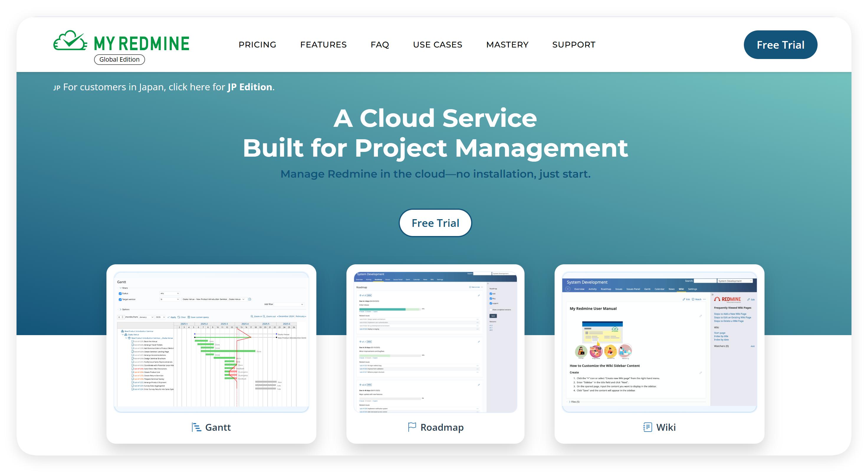The width and height of the screenshot is (868, 472).
Task: Click the Wiki document icon
Action: (647, 427)
